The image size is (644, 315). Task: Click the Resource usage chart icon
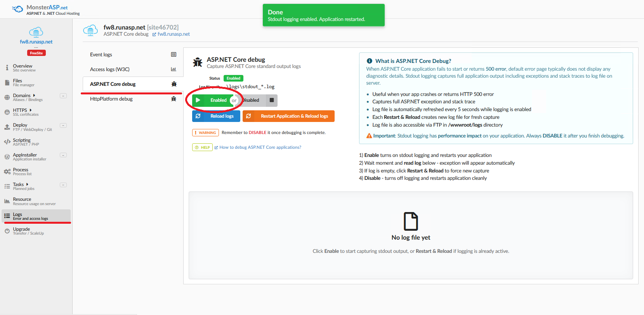tap(7, 201)
